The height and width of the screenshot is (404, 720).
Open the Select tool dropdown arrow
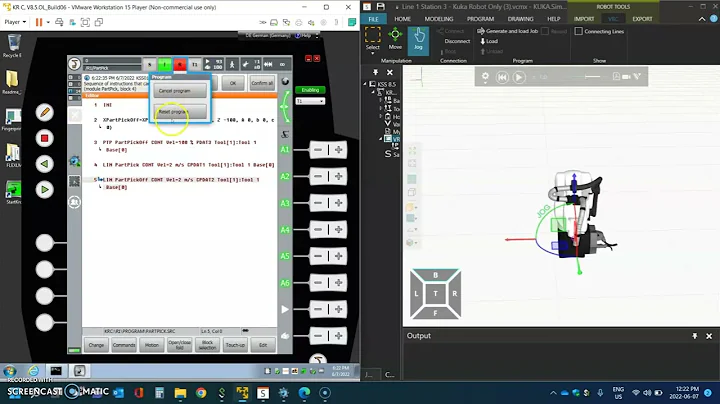pos(372,54)
